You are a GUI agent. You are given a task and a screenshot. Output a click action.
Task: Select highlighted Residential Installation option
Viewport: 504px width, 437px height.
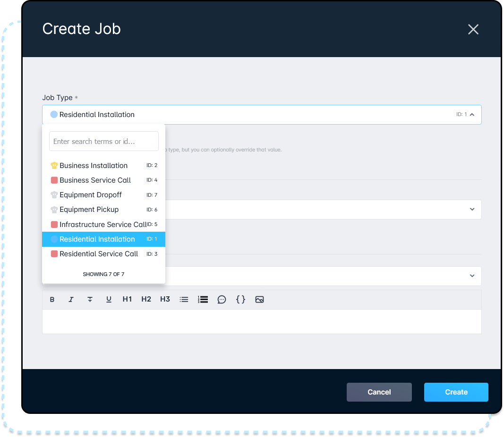coord(104,239)
